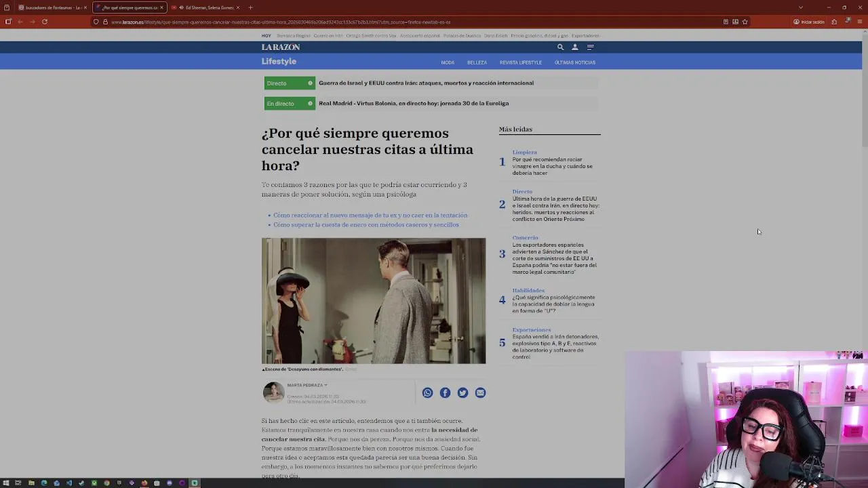Launch Microsoft Edge from taskbar
The height and width of the screenshot is (488, 868).
tap(44, 483)
